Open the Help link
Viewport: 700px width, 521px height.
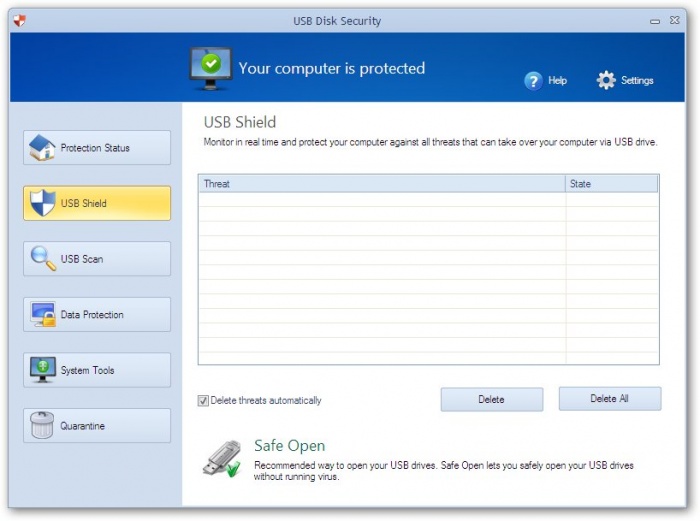tap(558, 81)
